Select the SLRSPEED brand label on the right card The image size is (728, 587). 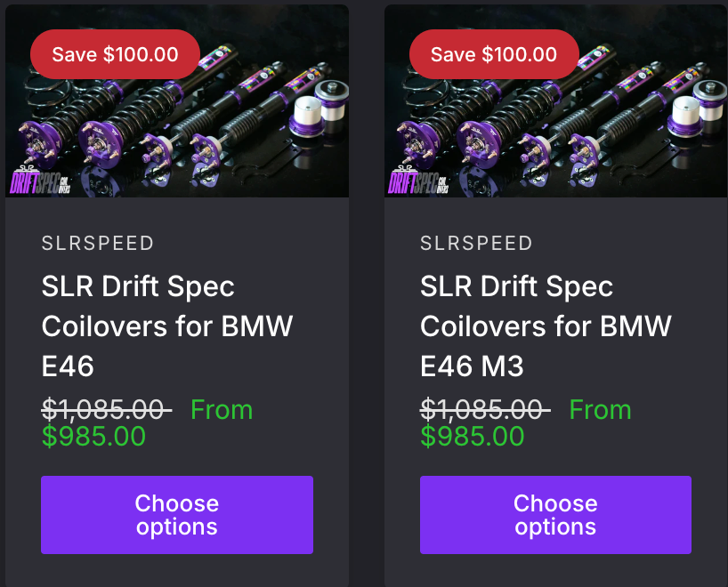pyautogui.click(x=476, y=243)
